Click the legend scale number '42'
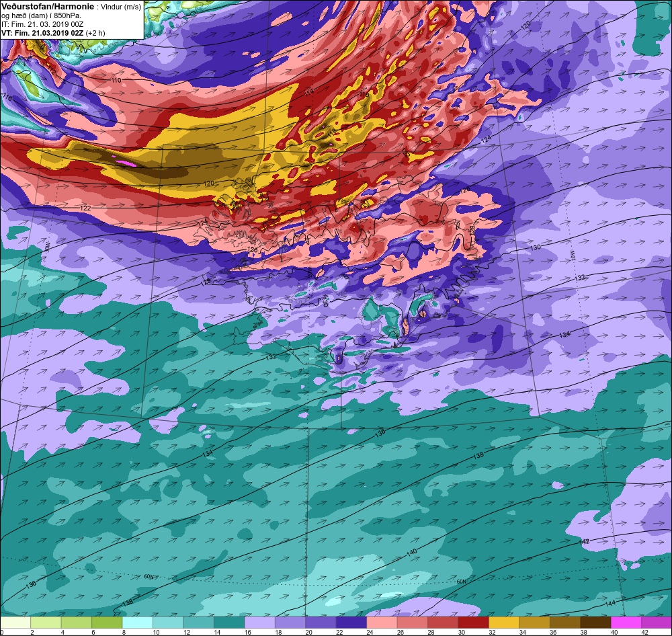Viewport: 672px width, 636px height. pos(644,632)
